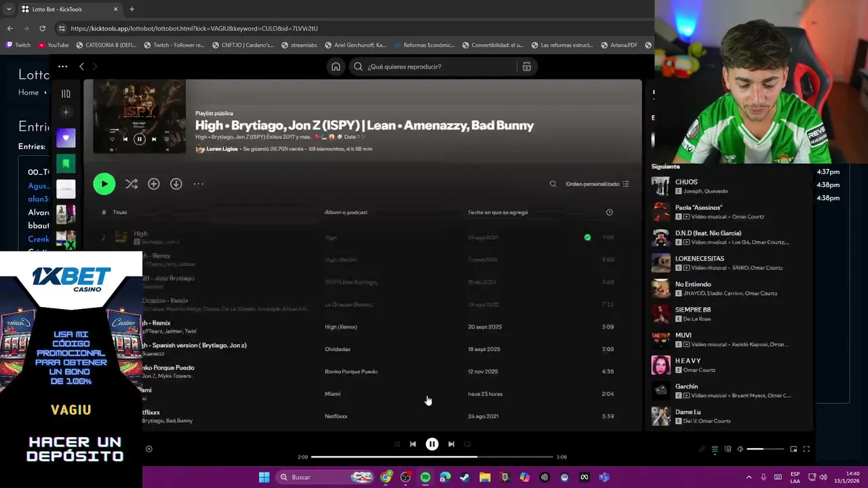Pause button on album cover overlay
The height and width of the screenshot is (488, 868).
(139, 139)
